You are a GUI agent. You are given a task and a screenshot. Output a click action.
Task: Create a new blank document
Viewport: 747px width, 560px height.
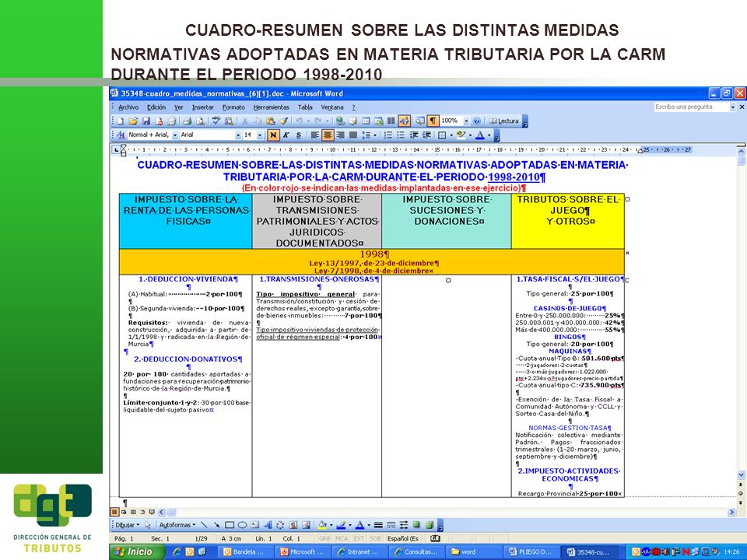(121, 121)
